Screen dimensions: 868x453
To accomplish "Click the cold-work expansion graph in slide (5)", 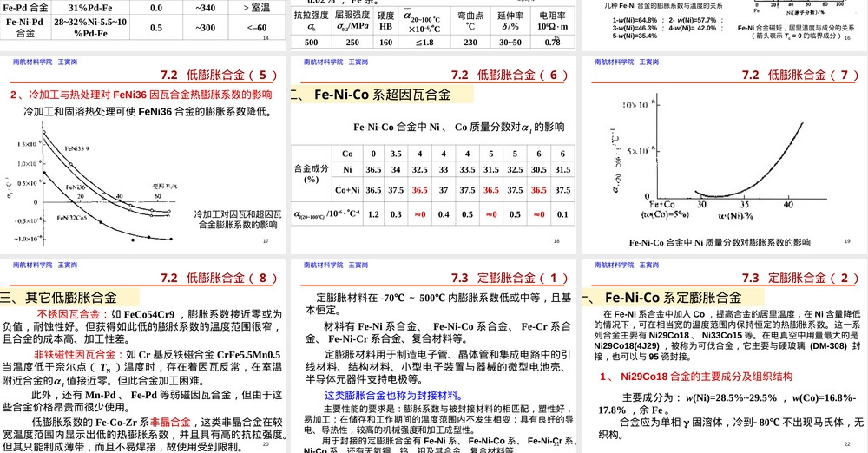I will coord(91,183).
